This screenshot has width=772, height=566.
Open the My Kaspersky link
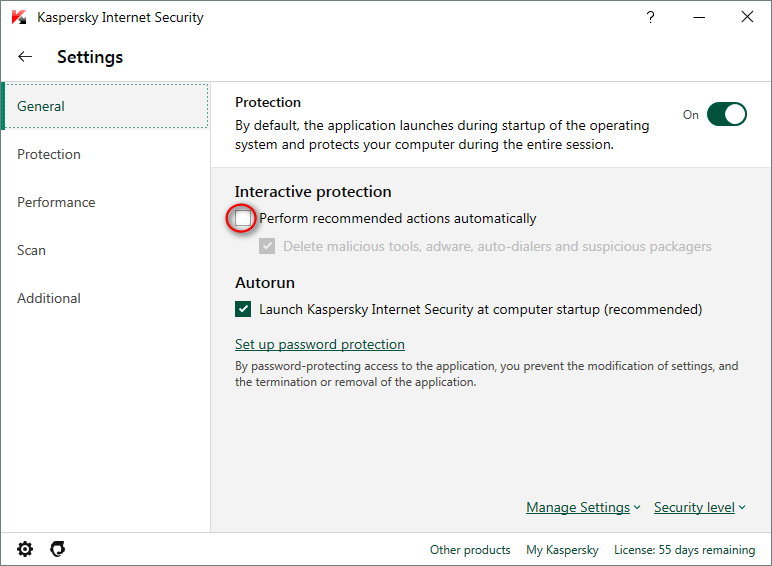coord(562,550)
